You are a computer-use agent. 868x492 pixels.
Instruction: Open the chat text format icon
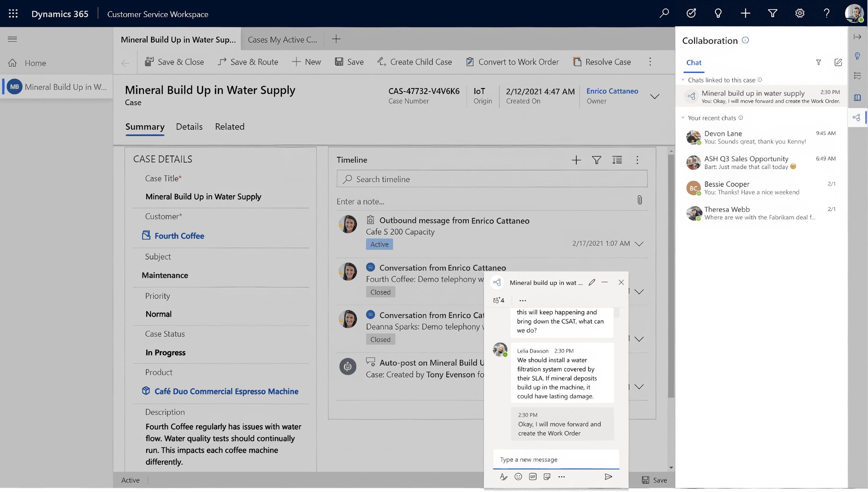coord(504,477)
